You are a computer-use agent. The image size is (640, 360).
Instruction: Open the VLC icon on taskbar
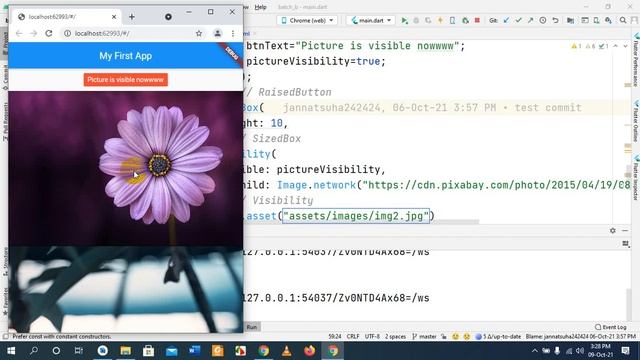coord(287,351)
